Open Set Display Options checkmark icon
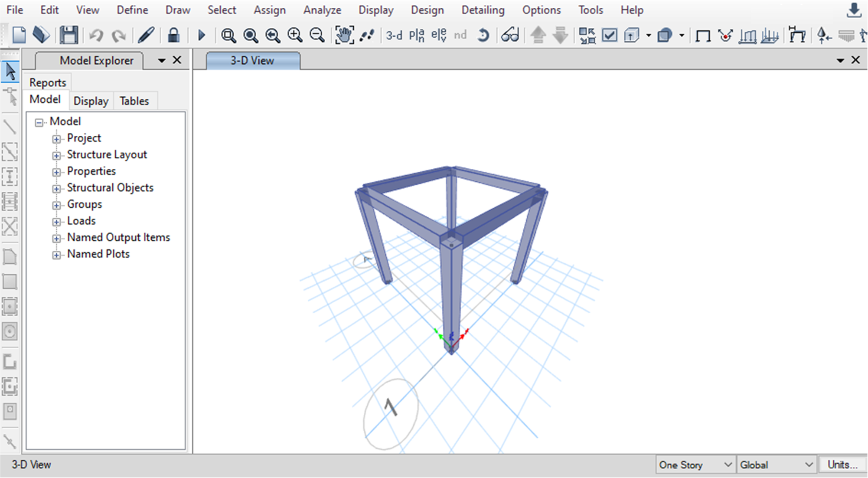Screen dimensions: 868x478 coord(610,35)
